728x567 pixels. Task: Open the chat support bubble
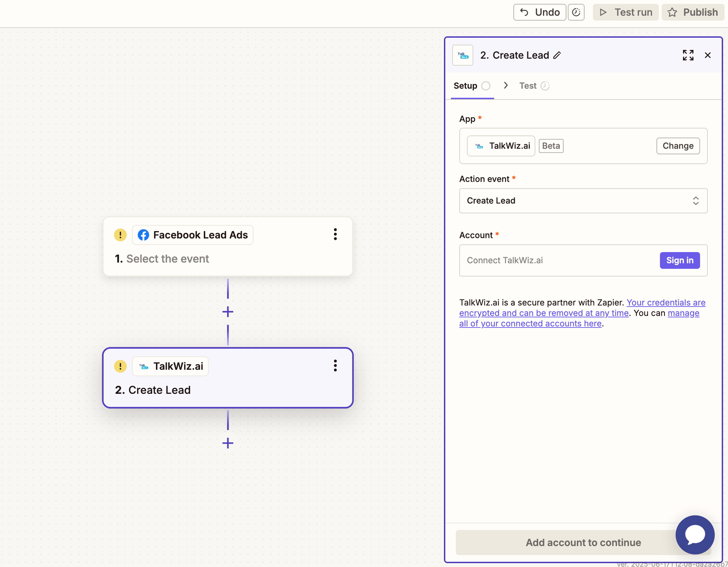click(x=695, y=535)
